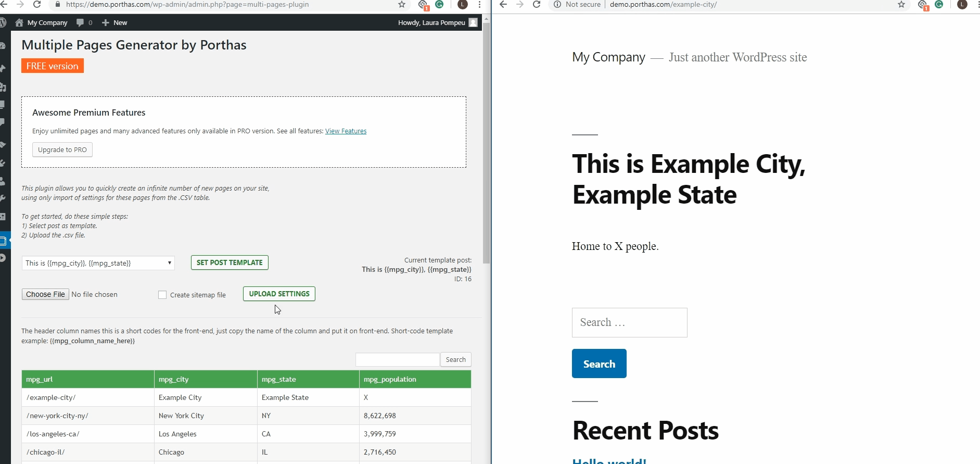Select the Los Angeles cell
Screen dimensions: 980x464
point(206,434)
